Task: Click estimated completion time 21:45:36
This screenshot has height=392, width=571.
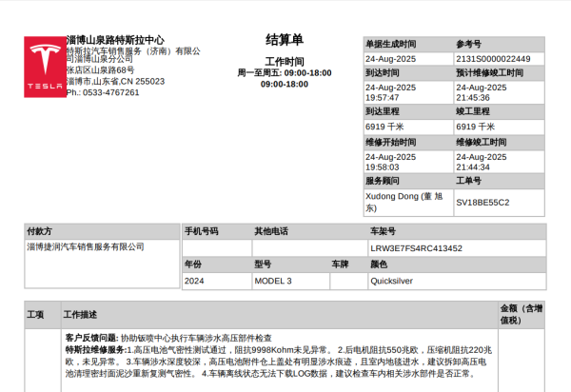Action: 473,98
